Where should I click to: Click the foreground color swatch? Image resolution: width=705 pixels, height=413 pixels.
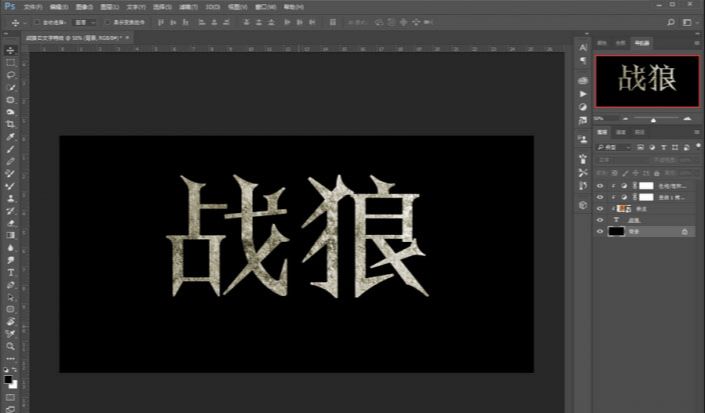pos(8,379)
